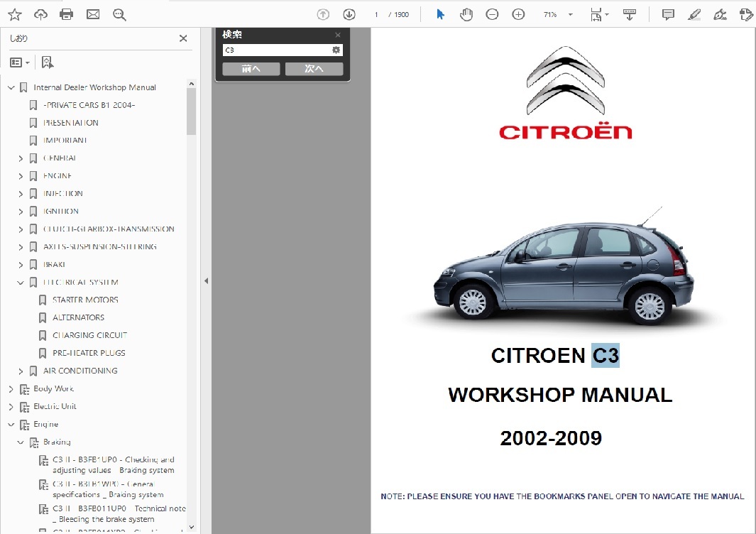Open Checking and adjusting values Braking system bookmark
The width and height of the screenshot is (756, 534).
(x=114, y=465)
